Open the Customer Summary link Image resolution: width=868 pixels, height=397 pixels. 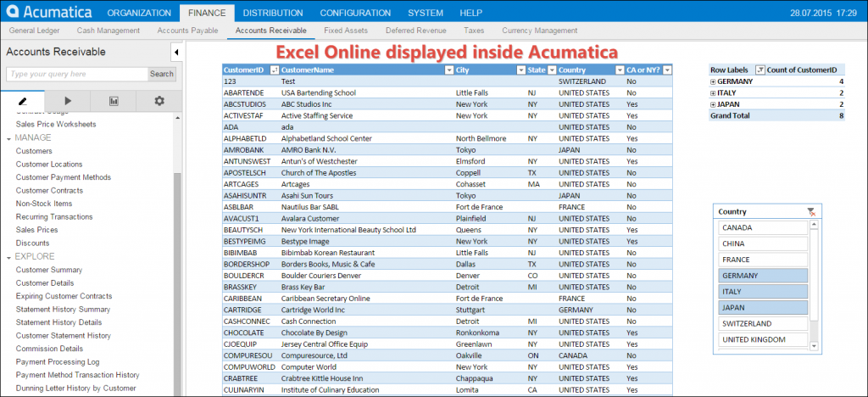pos(49,270)
